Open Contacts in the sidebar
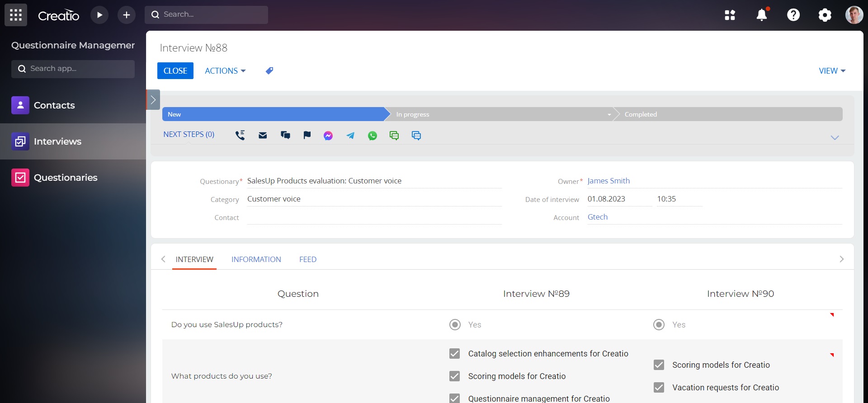This screenshot has height=403, width=868. coord(54,105)
